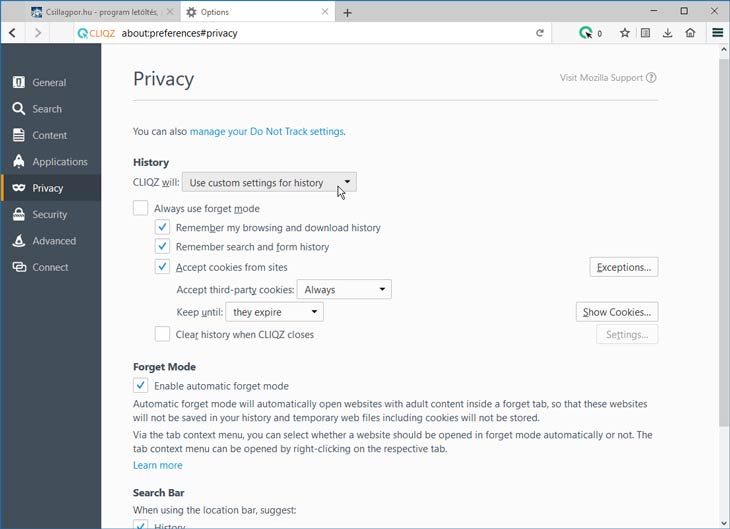Image resolution: width=730 pixels, height=529 pixels.
Task: Click the vertical scrollbar thumb
Action: (x=724, y=242)
